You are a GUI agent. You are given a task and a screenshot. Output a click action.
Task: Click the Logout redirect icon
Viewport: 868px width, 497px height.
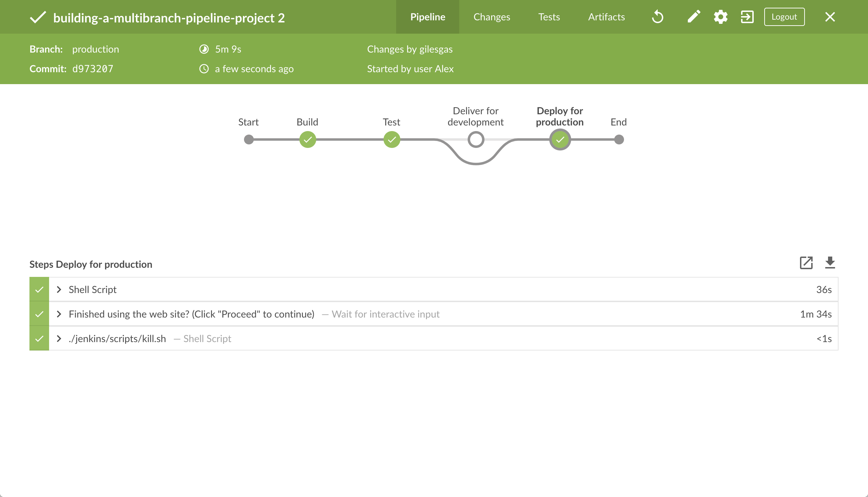(x=747, y=17)
